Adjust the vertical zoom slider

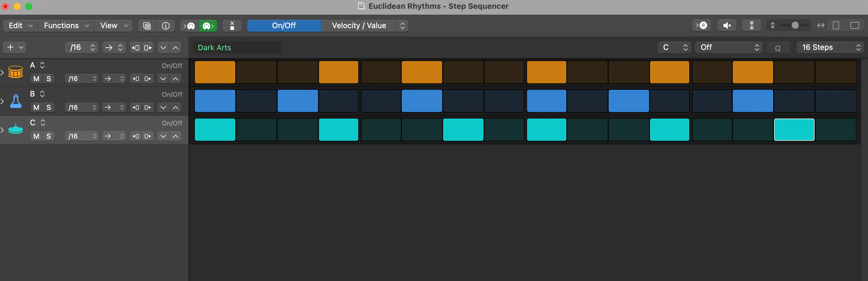tap(794, 26)
